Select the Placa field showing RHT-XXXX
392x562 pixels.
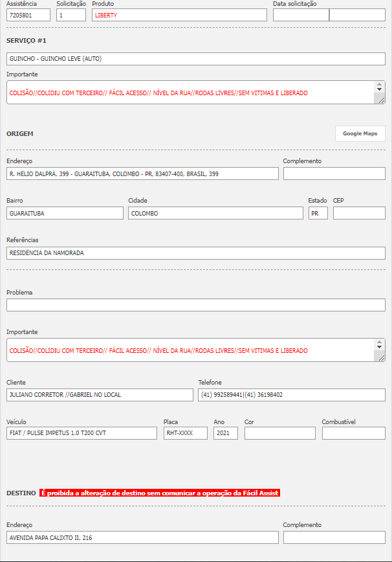pyautogui.click(x=185, y=433)
